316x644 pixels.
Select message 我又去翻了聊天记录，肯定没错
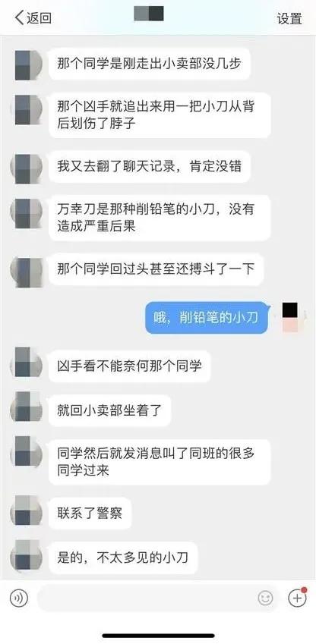pyautogui.click(x=150, y=167)
